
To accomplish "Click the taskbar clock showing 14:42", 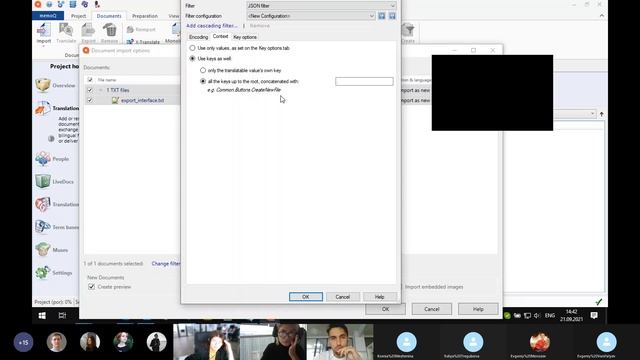I will pos(571,316).
